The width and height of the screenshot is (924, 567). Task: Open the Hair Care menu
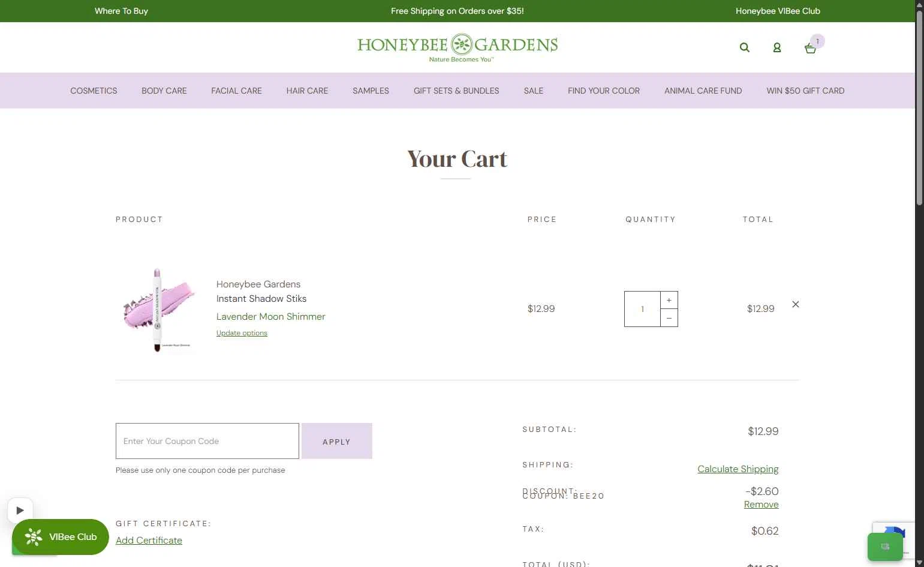(307, 91)
